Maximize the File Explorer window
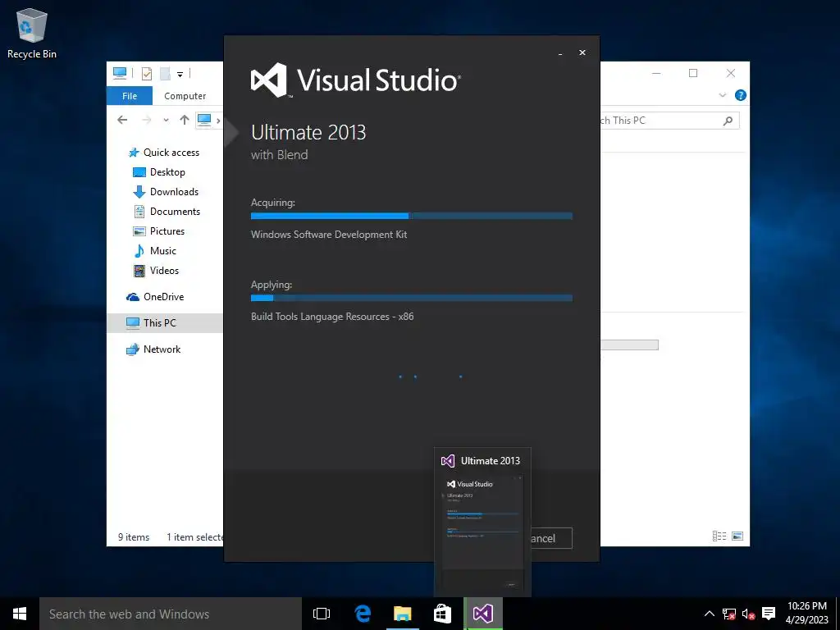This screenshot has height=630, width=840. 693,73
